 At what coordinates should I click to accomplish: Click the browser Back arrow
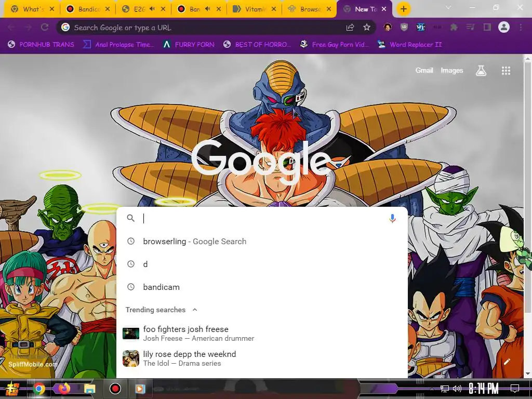coord(11,28)
